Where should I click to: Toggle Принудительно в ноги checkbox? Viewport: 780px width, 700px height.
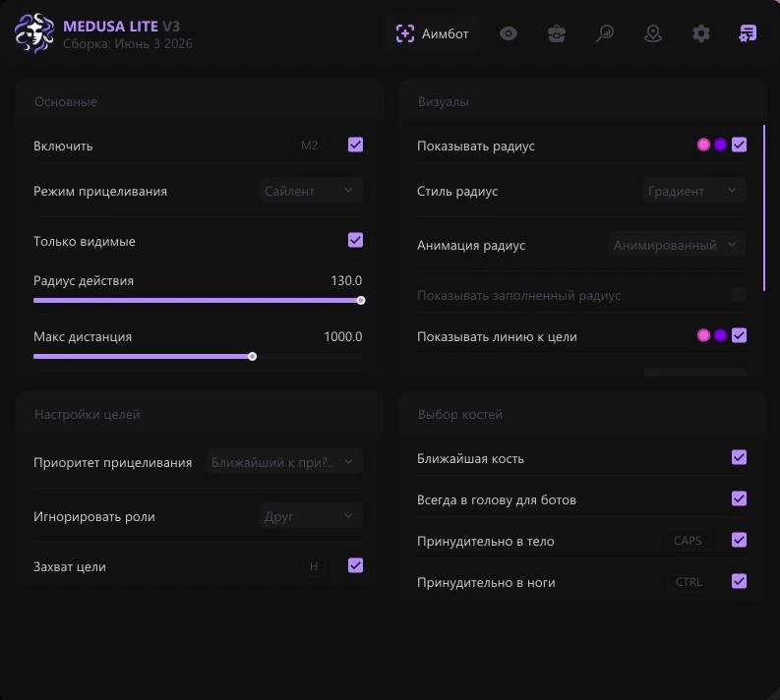[740, 581]
